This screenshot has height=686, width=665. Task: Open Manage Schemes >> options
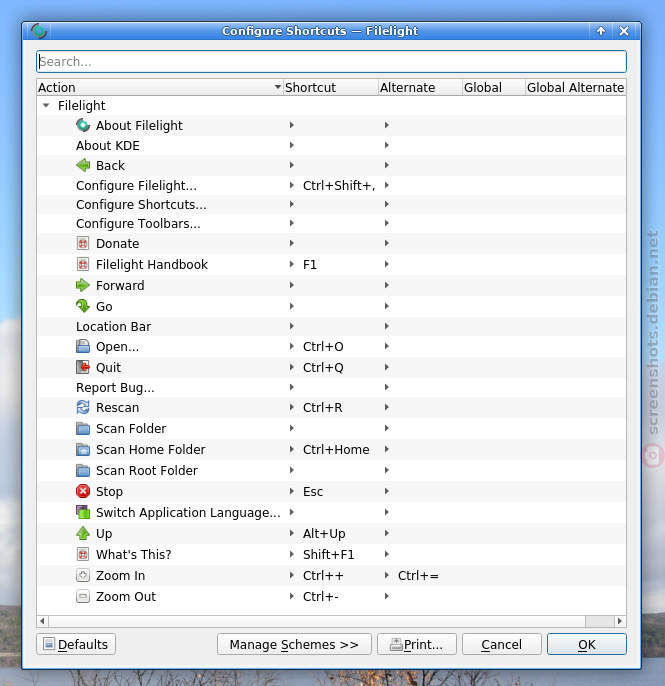(x=294, y=644)
